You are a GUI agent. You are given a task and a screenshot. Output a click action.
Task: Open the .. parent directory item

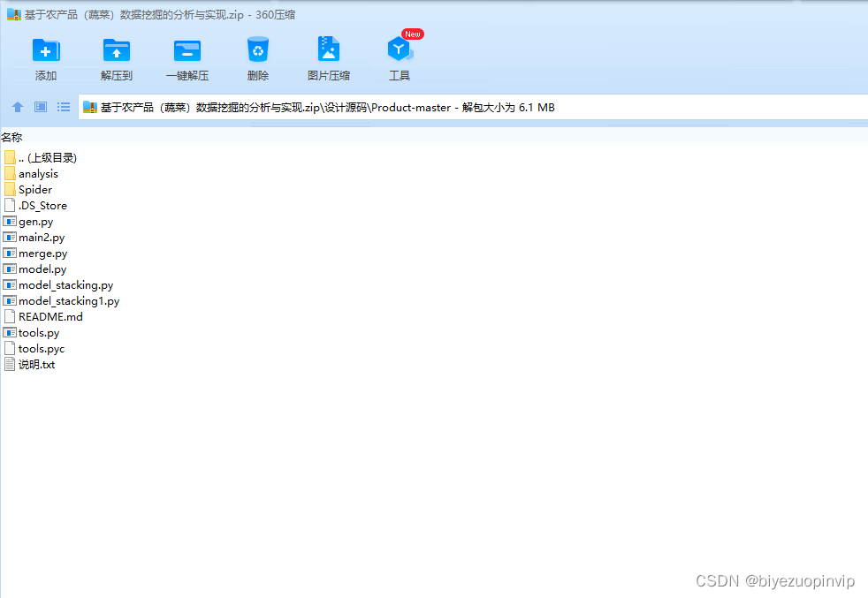tap(48, 157)
